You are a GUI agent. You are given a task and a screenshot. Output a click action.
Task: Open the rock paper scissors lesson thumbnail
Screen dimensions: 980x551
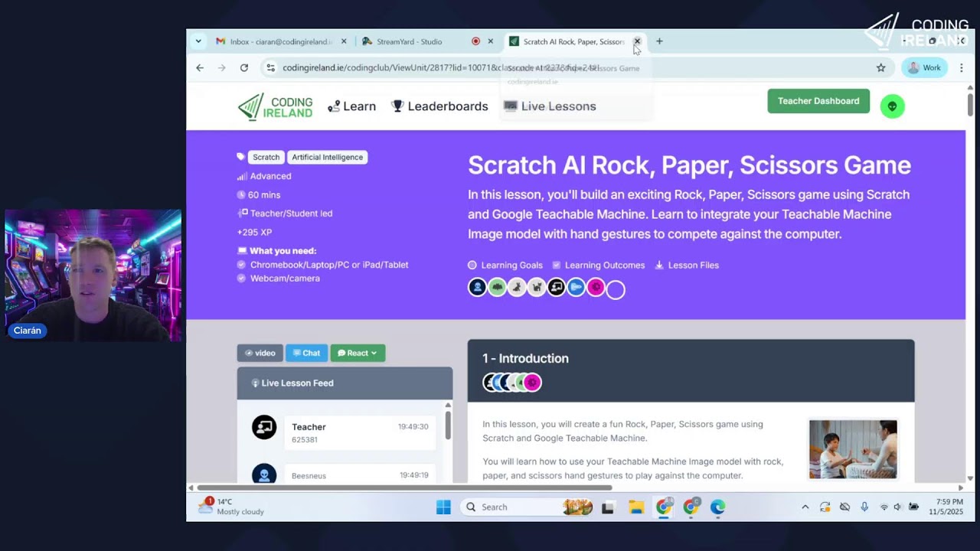853,449
